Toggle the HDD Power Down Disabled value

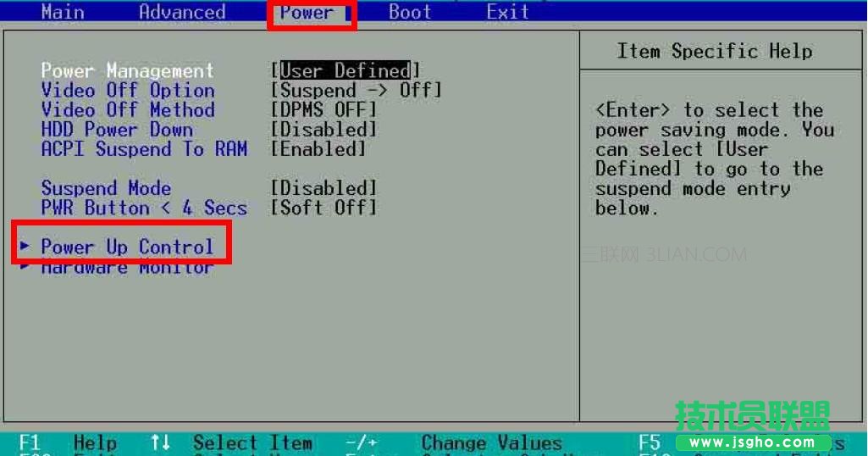pos(323,130)
